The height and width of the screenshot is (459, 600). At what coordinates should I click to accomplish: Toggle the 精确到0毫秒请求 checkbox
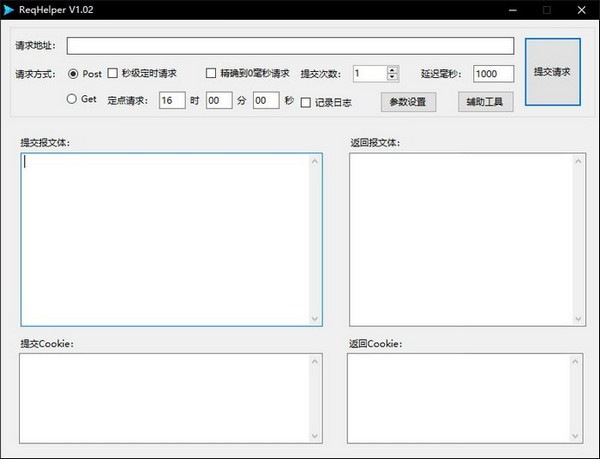(x=211, y=73)
